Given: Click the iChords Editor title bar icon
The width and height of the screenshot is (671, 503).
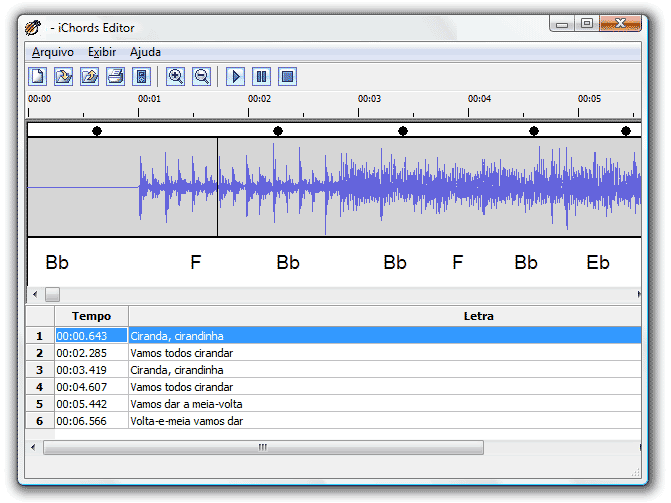Looking at the screenshot, I should click(x=33, y=28).
